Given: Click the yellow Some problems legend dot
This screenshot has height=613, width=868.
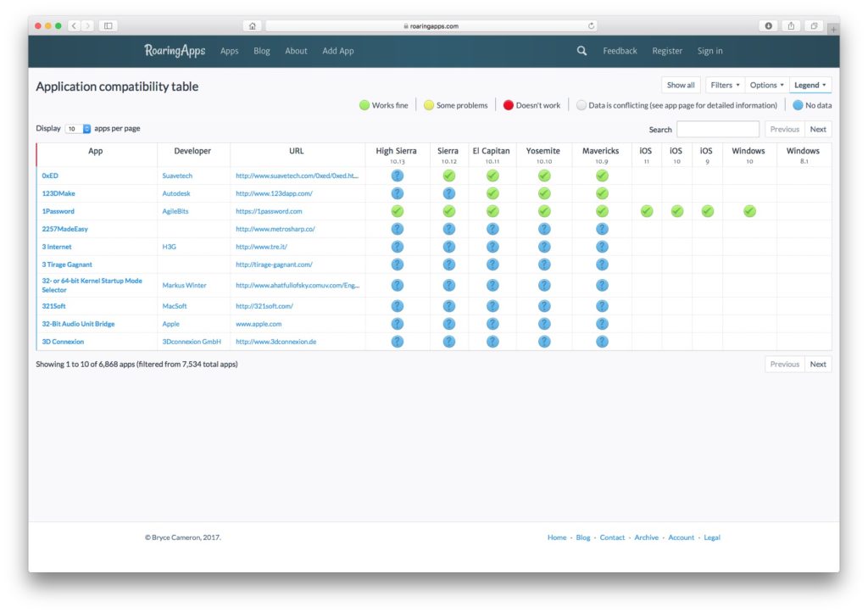Looking at the screenshot, I should pyautogui.click(x=428, y=105).
